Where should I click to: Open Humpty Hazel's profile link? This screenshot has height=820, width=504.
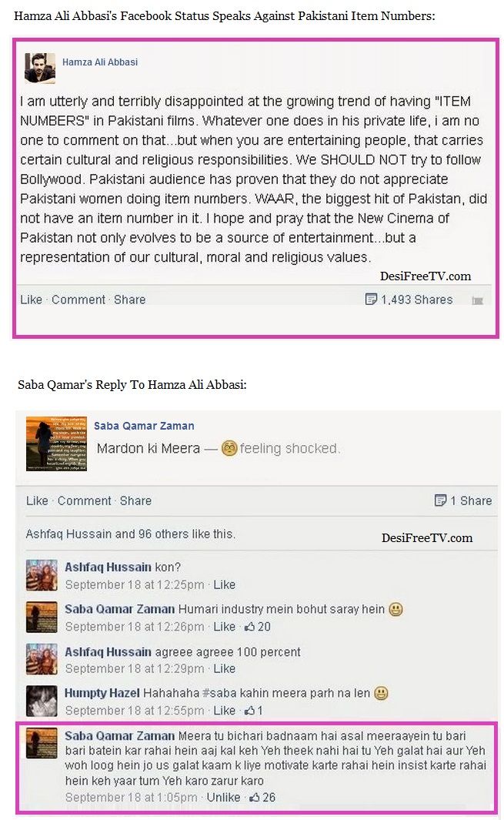tap(102, 693)
